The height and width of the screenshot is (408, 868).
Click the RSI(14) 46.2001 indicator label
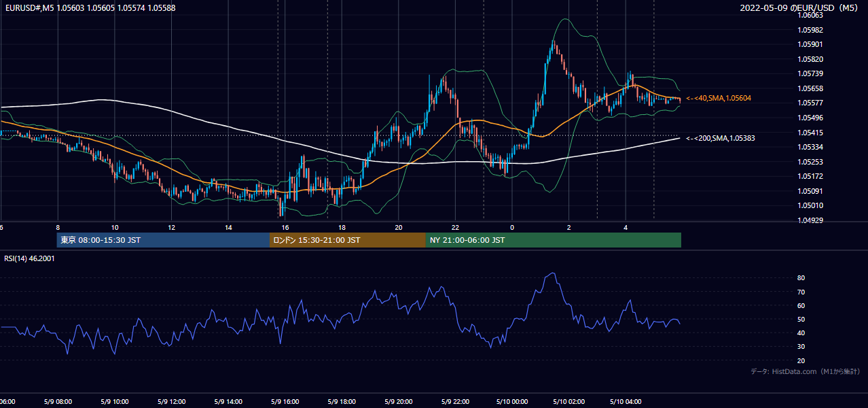click(30, 258)
